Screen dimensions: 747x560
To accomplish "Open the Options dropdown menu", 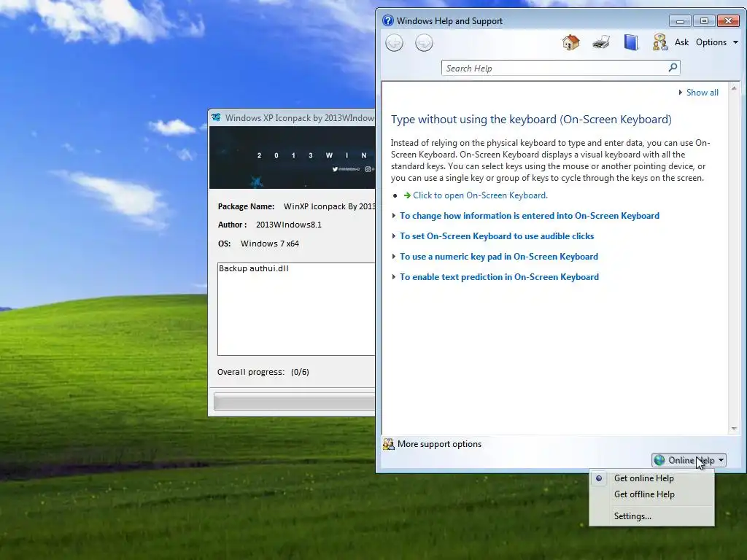I will [717, 42].
